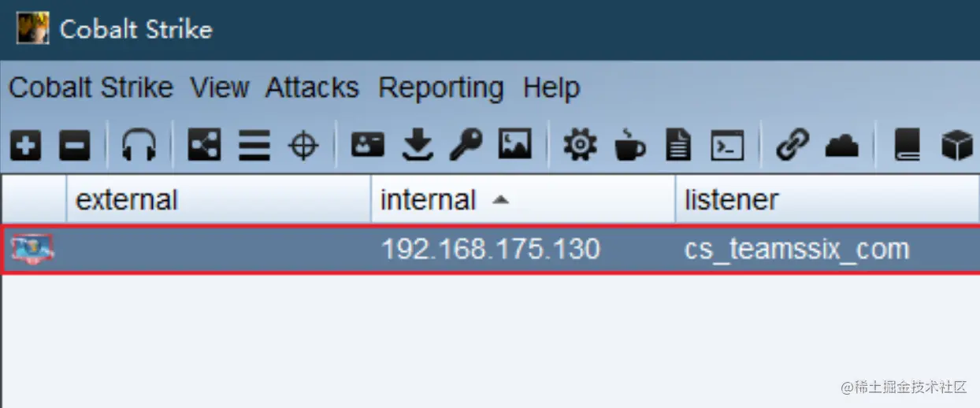This screenshot has height=408, width=980.
Task: Select the 192.168.175.130 beacon session row
Action: click(490, 250)
